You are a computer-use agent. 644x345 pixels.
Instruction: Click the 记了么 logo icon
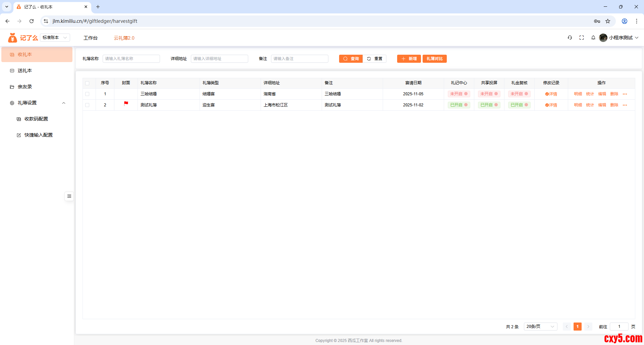(x=12, y=38)
